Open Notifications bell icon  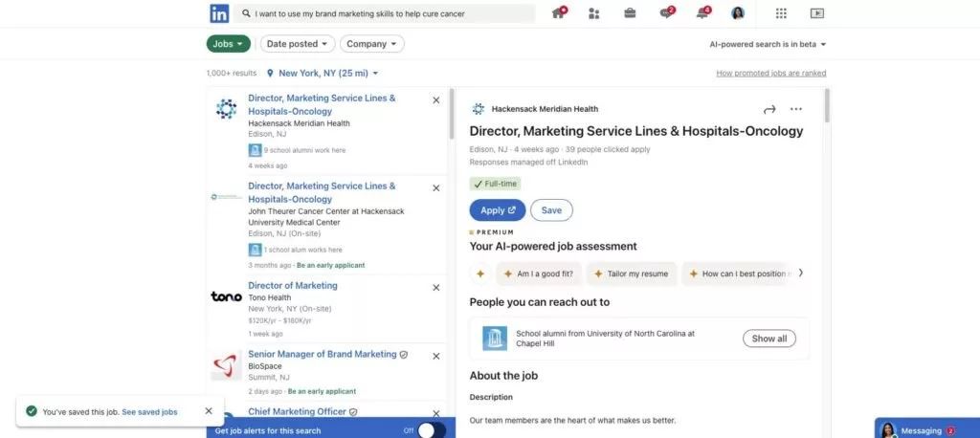click(703, 13)
